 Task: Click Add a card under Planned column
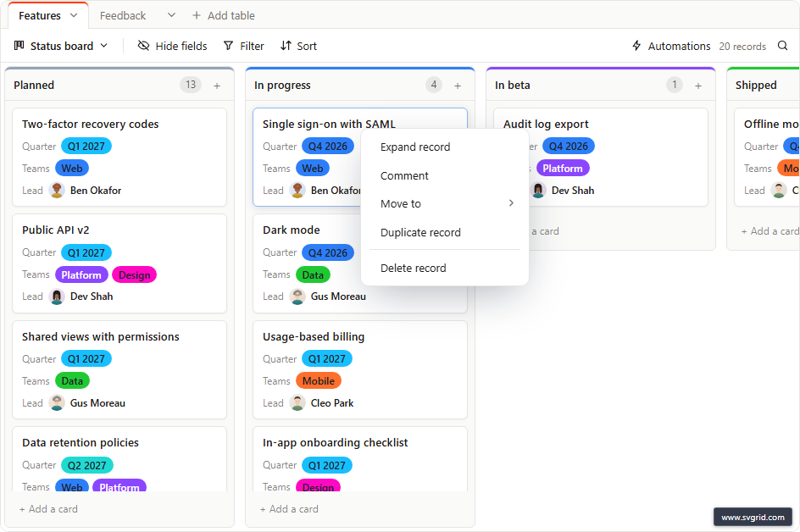(x=48, y=509)
